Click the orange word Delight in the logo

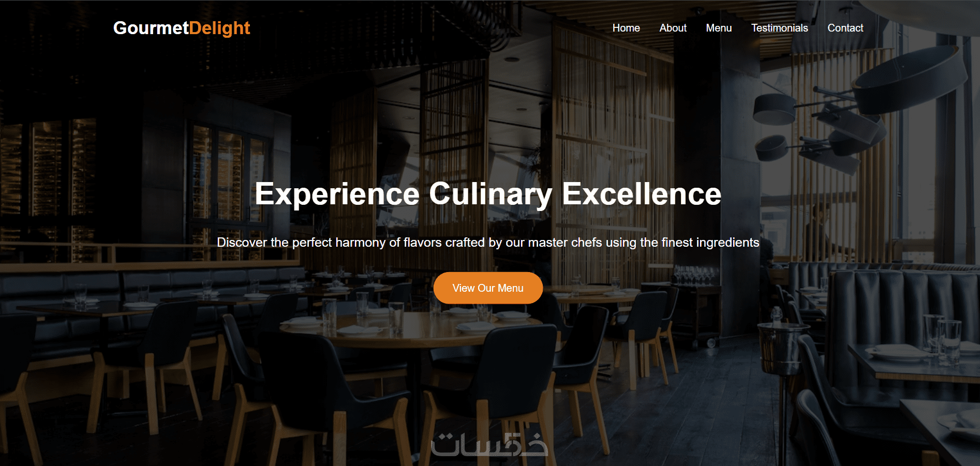tap(220, 28)
